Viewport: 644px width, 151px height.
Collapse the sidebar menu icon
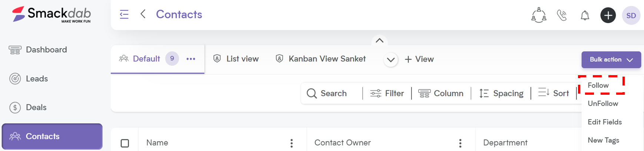[x=124, y=14]
